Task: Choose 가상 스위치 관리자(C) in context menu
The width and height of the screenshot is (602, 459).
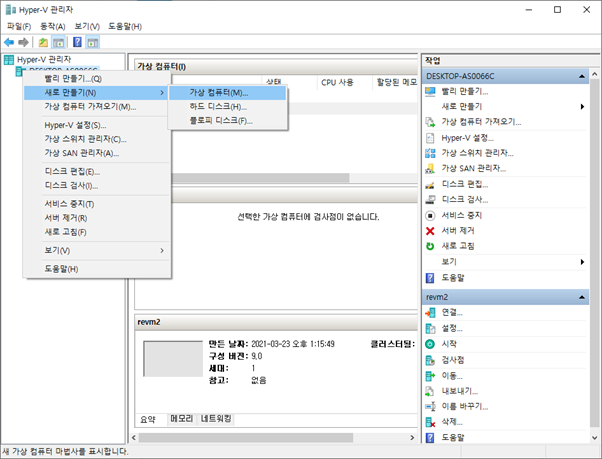Action: 97,139
